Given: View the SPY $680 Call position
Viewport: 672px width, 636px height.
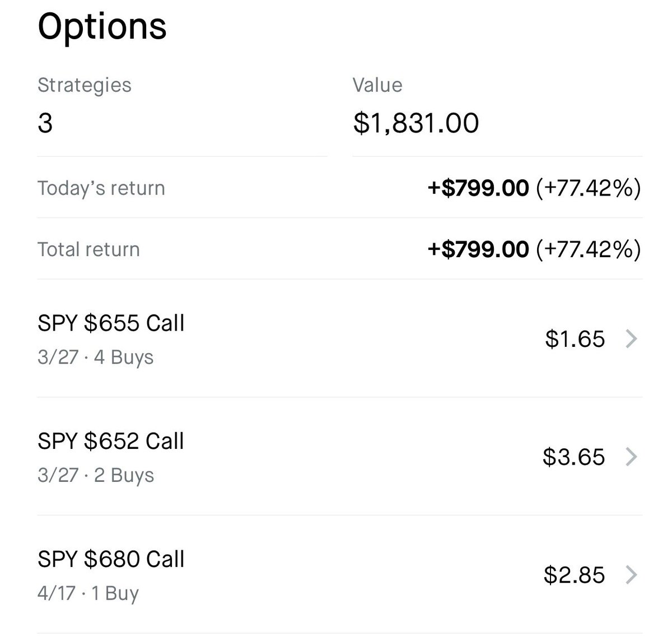Looking at the screenshot, I should 111,559.
